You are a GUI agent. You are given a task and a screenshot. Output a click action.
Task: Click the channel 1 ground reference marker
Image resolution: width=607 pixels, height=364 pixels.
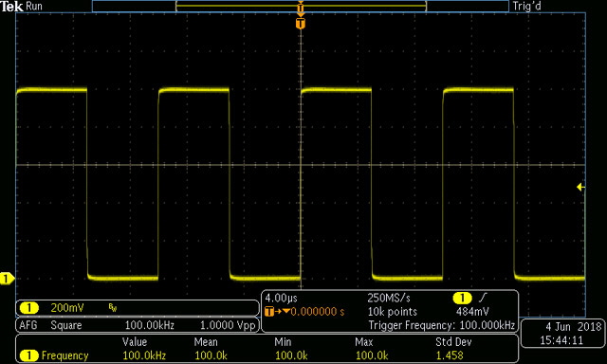click(7, 279)
